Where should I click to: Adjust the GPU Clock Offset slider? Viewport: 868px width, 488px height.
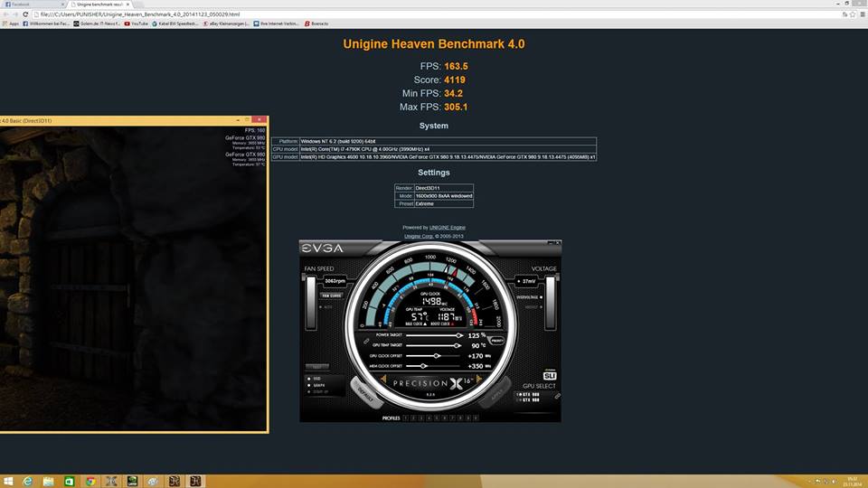(x=433, y=356)
